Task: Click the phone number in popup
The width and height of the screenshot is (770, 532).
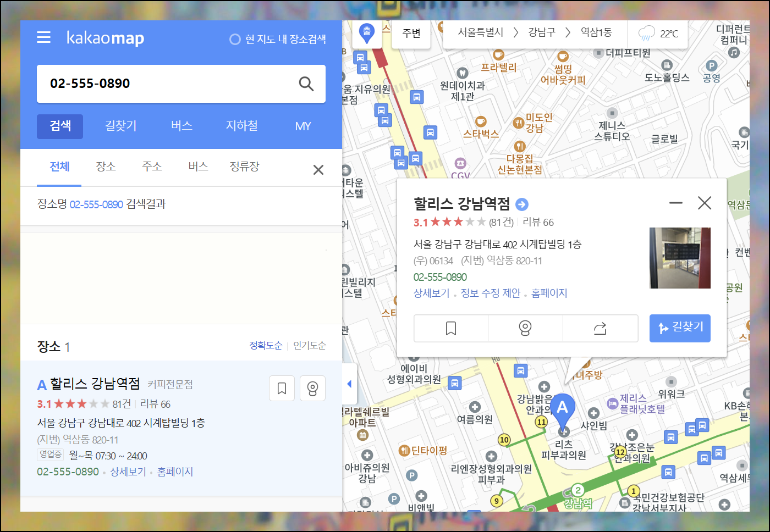Action: pyautogui.click(x=440, y=277)
